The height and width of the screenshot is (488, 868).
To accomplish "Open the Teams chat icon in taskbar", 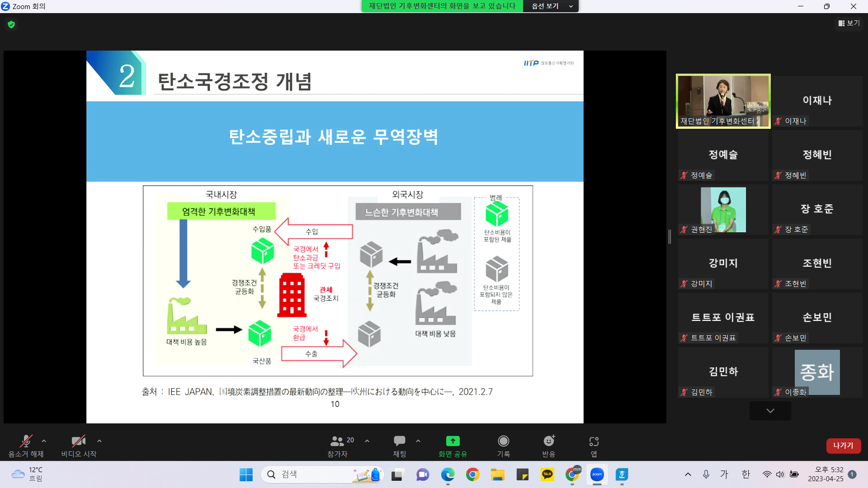I will (x=423, y=474).
